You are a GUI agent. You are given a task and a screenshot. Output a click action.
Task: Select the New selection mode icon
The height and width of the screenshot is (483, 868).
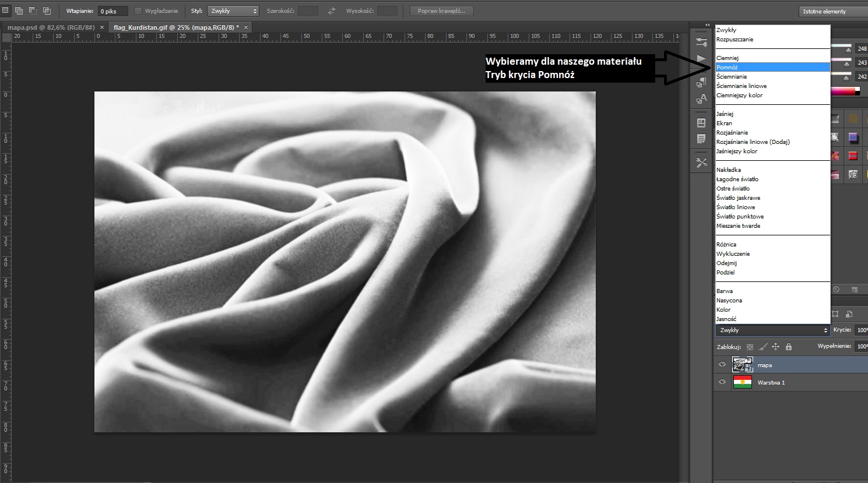5,10
